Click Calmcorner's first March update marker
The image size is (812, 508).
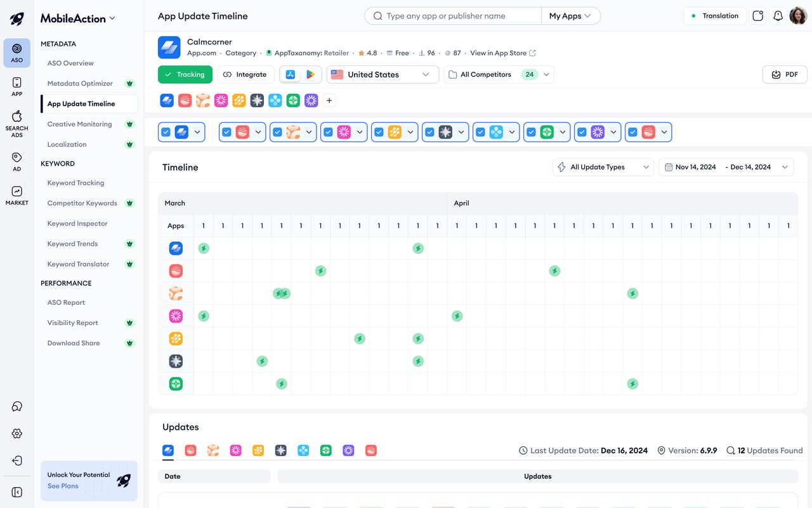point(204,248)
